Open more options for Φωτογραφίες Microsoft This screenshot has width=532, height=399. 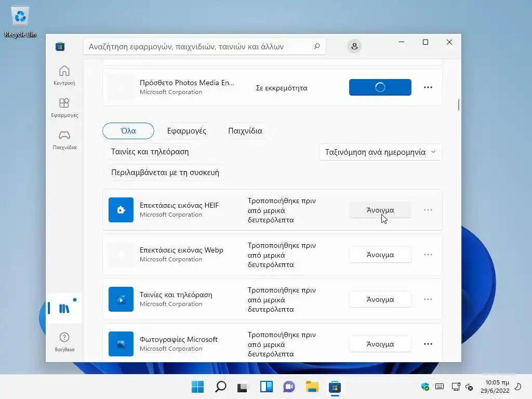[x=428, y=344]
